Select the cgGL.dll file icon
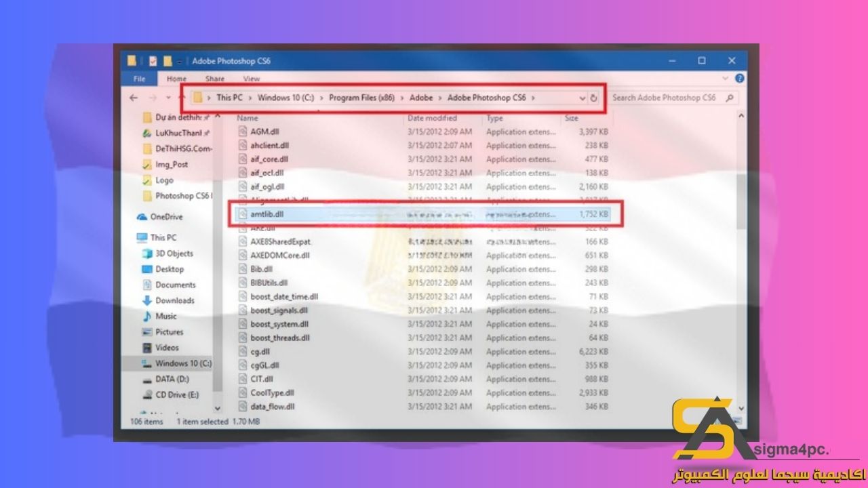Screen dimensions: 868x488 coord(244,365)
